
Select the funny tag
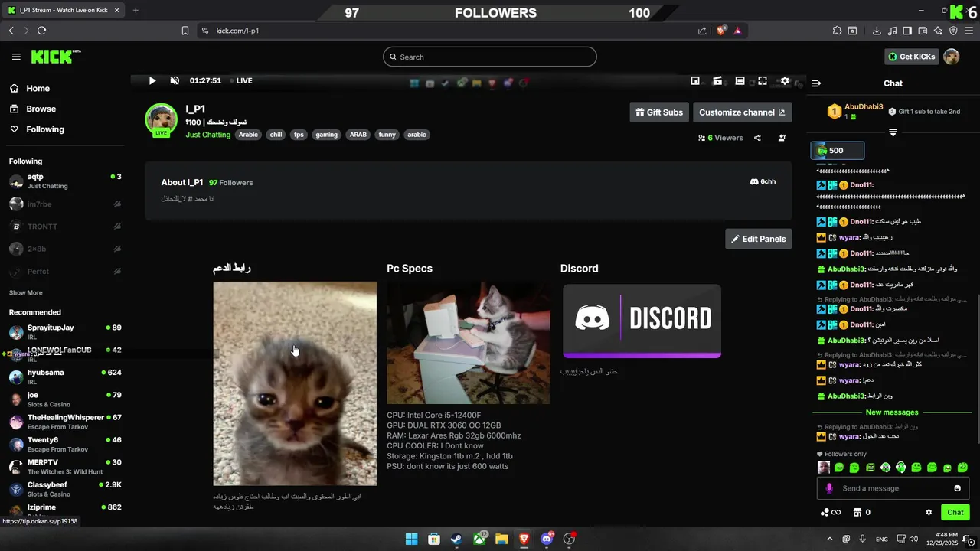pos(387,135)
